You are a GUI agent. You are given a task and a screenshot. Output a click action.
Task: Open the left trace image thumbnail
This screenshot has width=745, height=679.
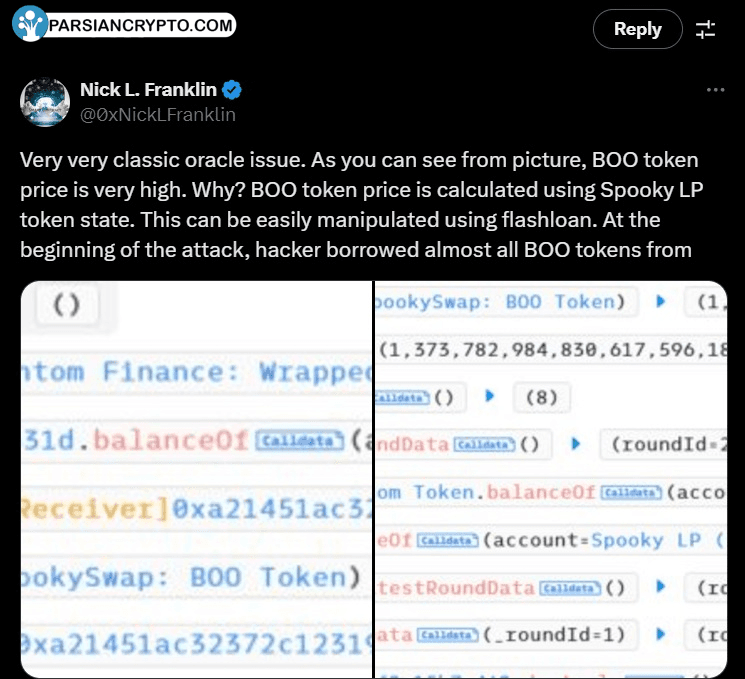pyautogui.click(x=197, y=479)
